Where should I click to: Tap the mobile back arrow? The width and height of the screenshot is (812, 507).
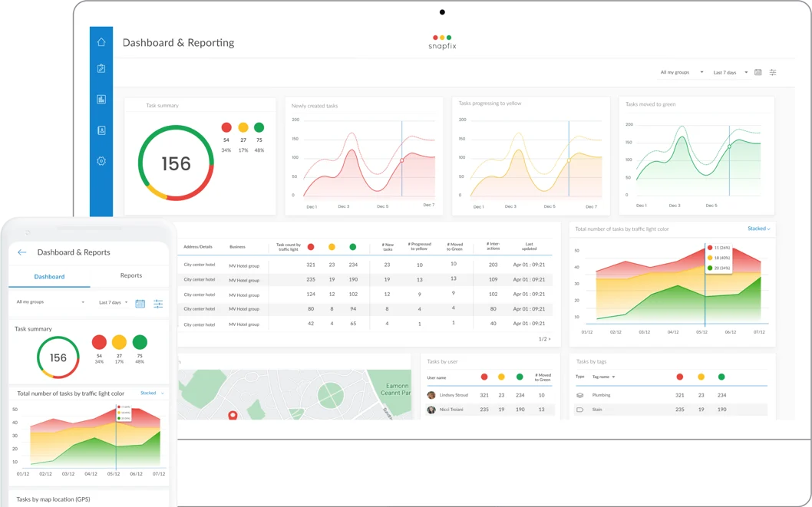tap(21, 252)
